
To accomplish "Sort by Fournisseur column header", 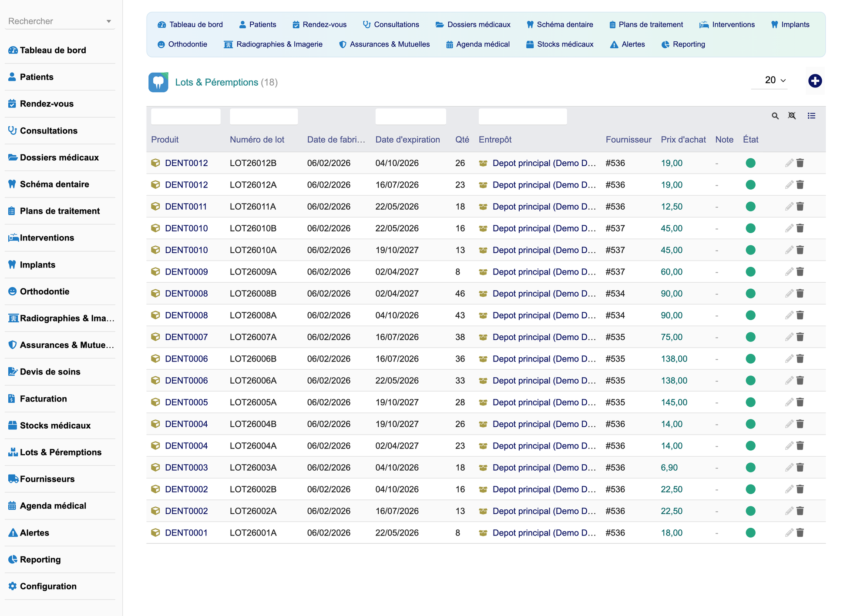I will coord(629,140).
